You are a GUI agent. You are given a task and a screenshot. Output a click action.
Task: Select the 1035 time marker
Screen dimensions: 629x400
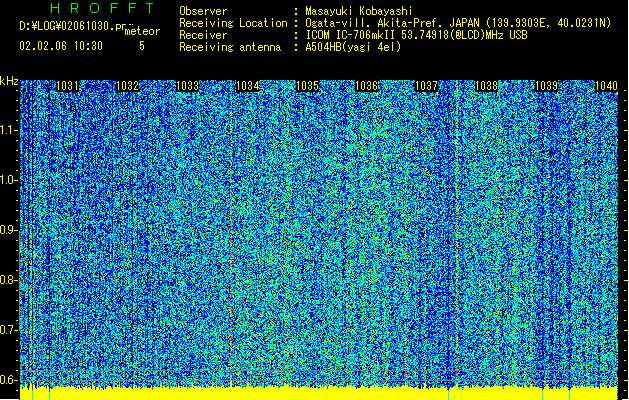(x=307, y=85)
